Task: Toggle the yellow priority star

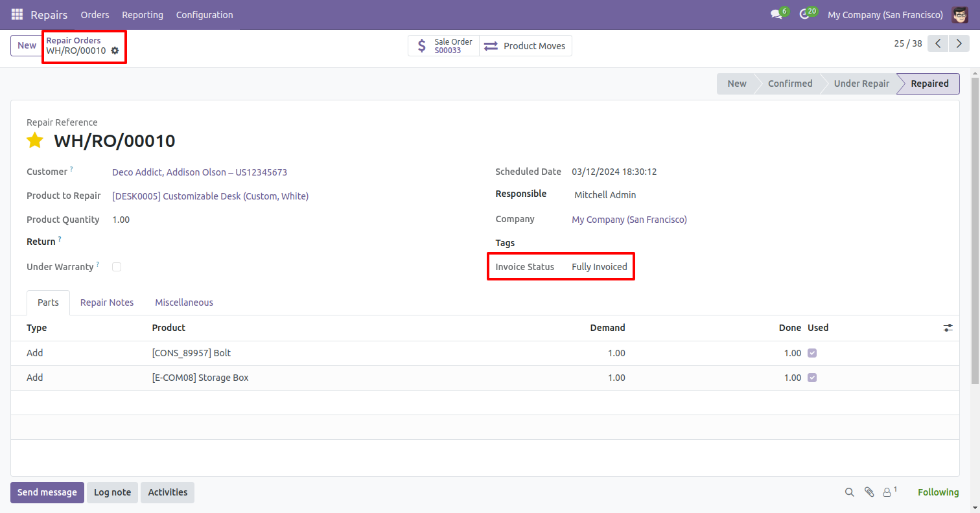Action: (x=35, y=141)
